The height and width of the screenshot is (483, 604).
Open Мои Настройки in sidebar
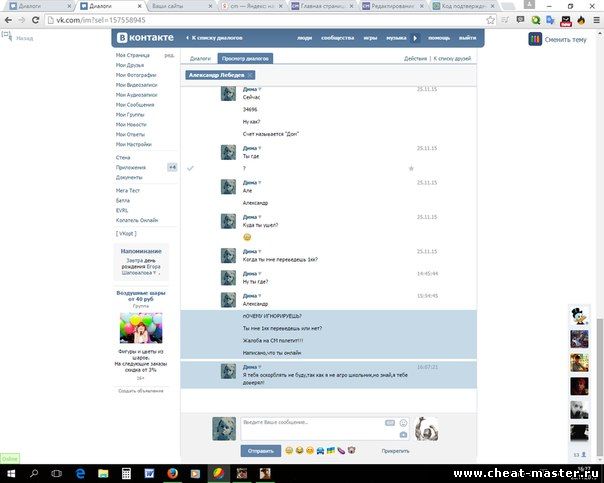(134, 144)
